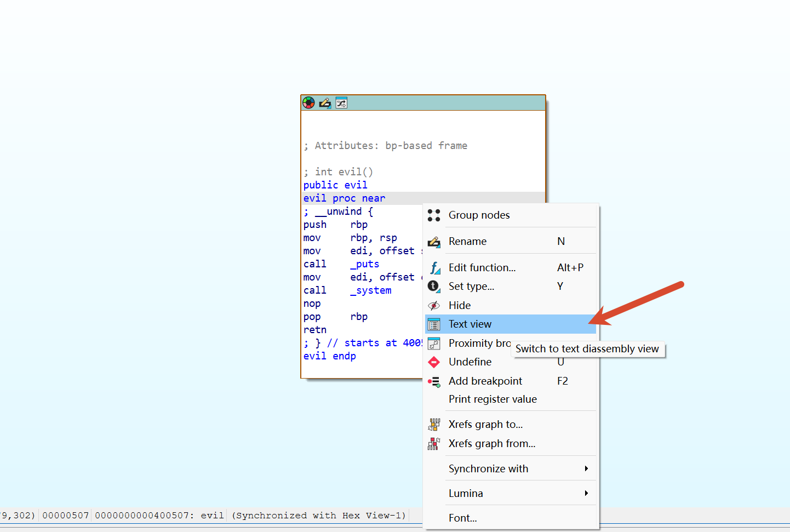Click the '_puts' call target

[365, 264]
